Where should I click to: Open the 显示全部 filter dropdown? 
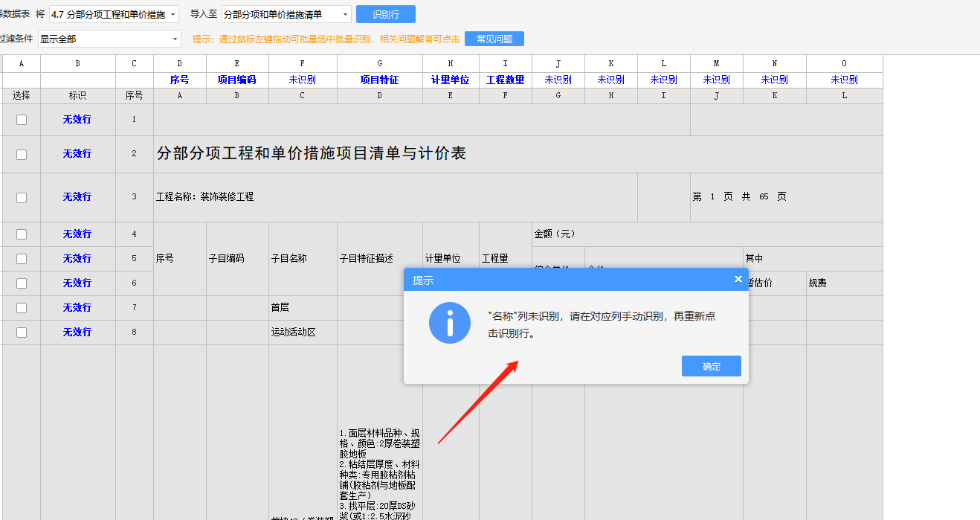(109, 39)
